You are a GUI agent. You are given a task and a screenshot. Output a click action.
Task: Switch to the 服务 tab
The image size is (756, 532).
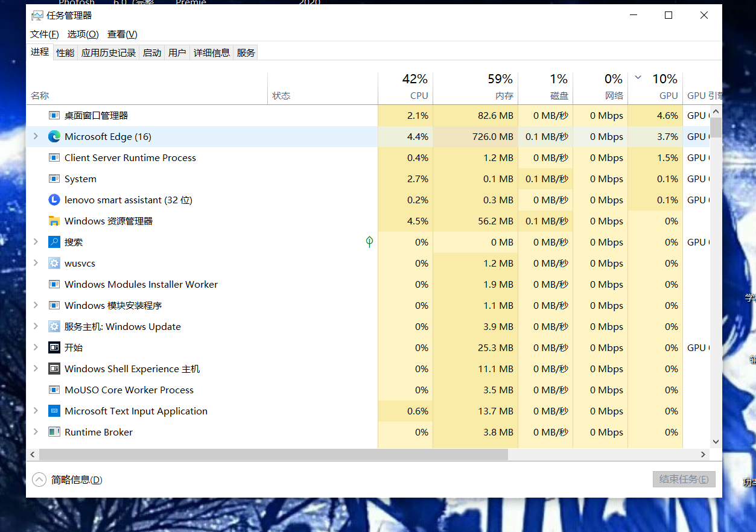[x=246, y=53]
